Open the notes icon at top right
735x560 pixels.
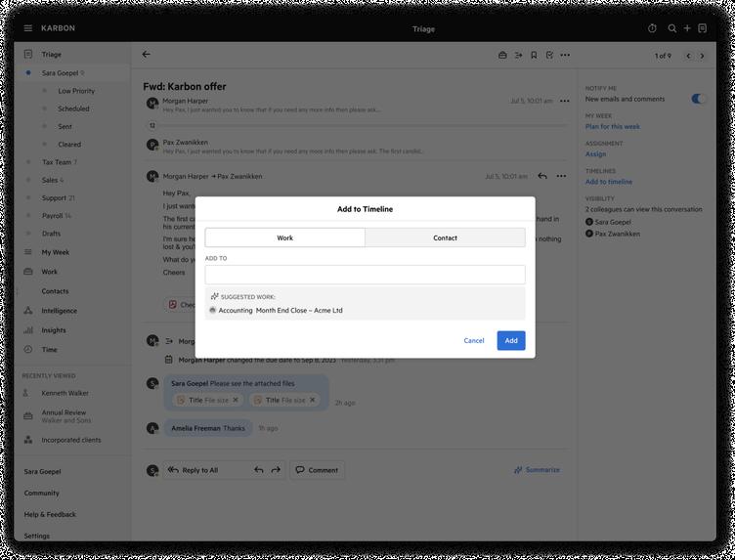[702, 28]
